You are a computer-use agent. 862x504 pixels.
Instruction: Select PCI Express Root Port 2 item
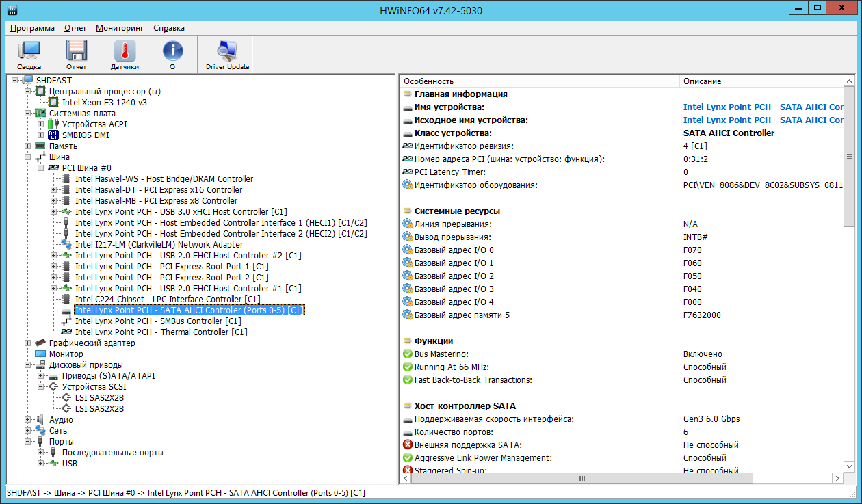tap(172, 278)
